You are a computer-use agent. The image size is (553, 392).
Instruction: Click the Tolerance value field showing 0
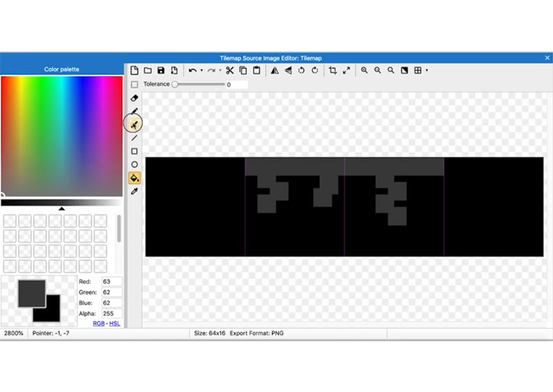236,85
